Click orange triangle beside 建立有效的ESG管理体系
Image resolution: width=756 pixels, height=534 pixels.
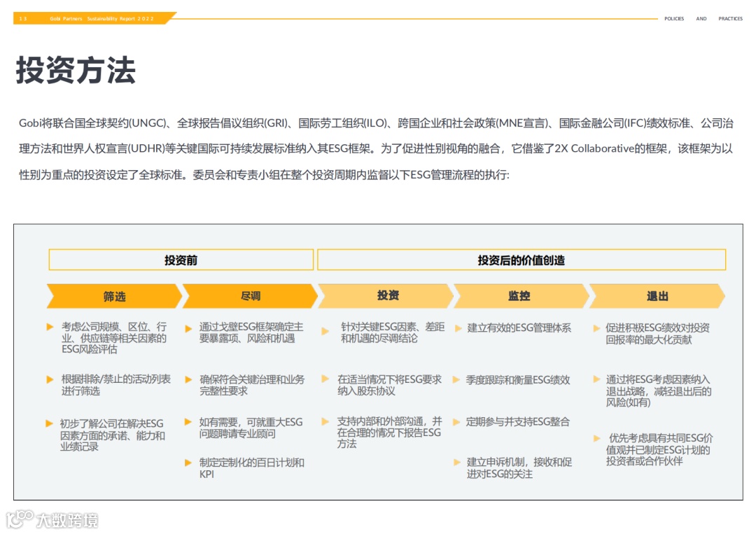(x=458, y=328)
